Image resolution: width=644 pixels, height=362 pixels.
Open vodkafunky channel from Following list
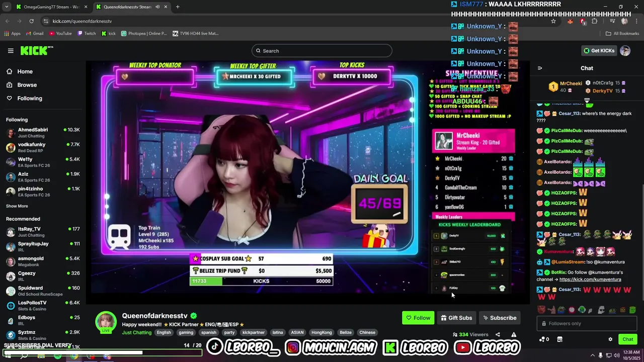43,147
